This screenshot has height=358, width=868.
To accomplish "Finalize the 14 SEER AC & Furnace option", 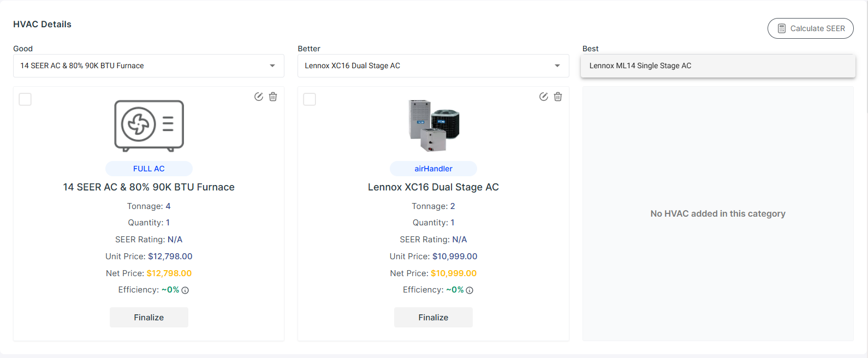I will coord(149,317).
